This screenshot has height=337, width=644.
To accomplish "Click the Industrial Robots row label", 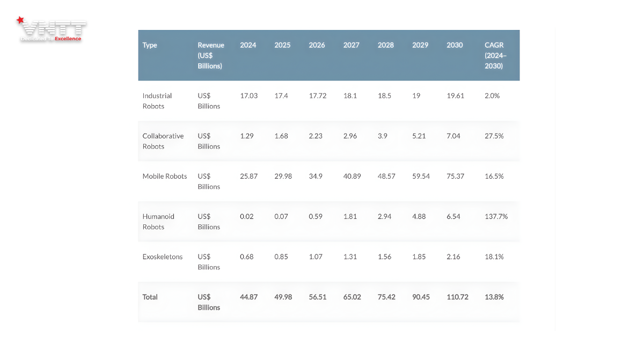I will pyautogui.click(x=157, y=101).
